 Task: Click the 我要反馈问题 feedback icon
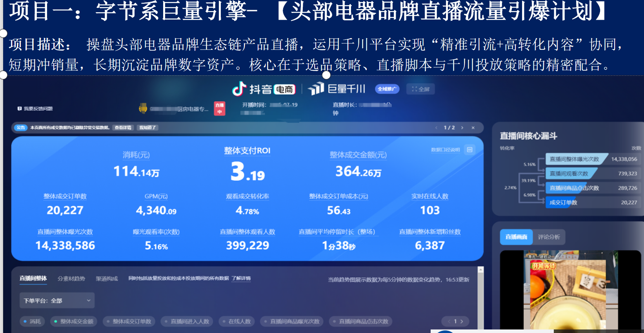click(x=20, y=109)
